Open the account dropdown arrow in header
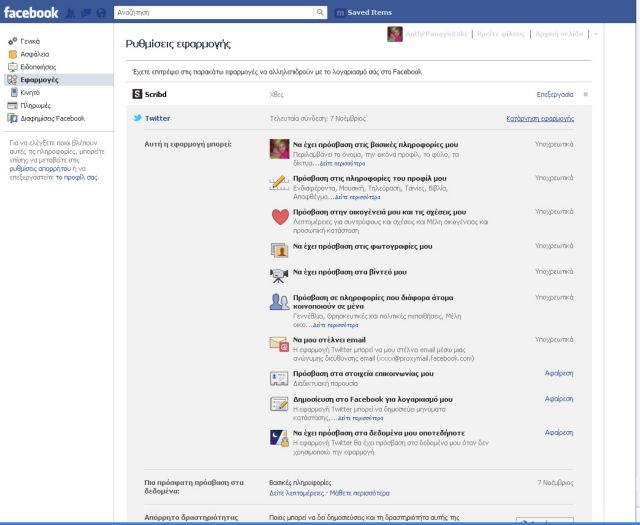The image size is (640, 525). point(596,34)
